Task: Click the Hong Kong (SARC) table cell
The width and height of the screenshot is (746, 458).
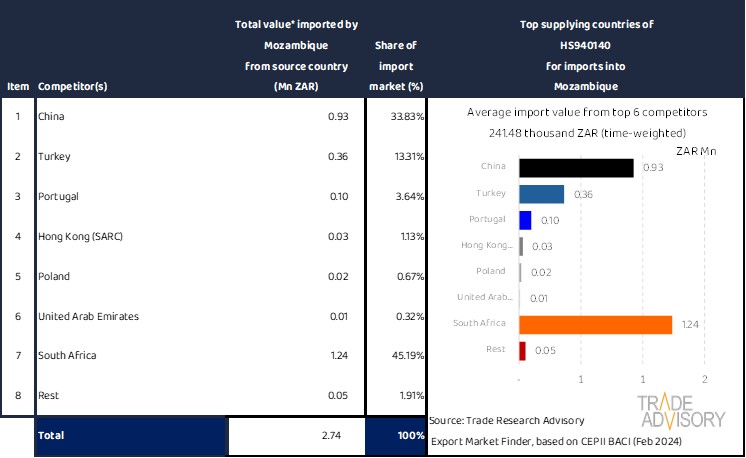Action: 79,236
